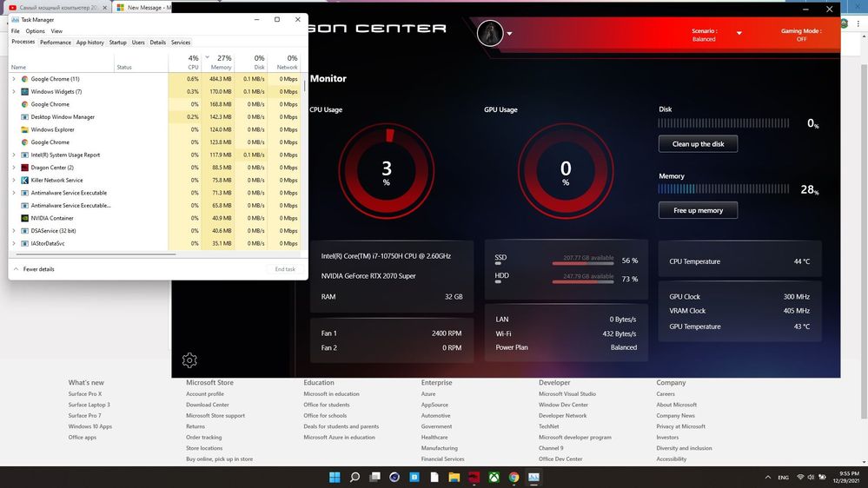This screenshot has height=488, width=868.
Task: Select the Google Chrome (11) process icon
Action: [x=24, y=79]
